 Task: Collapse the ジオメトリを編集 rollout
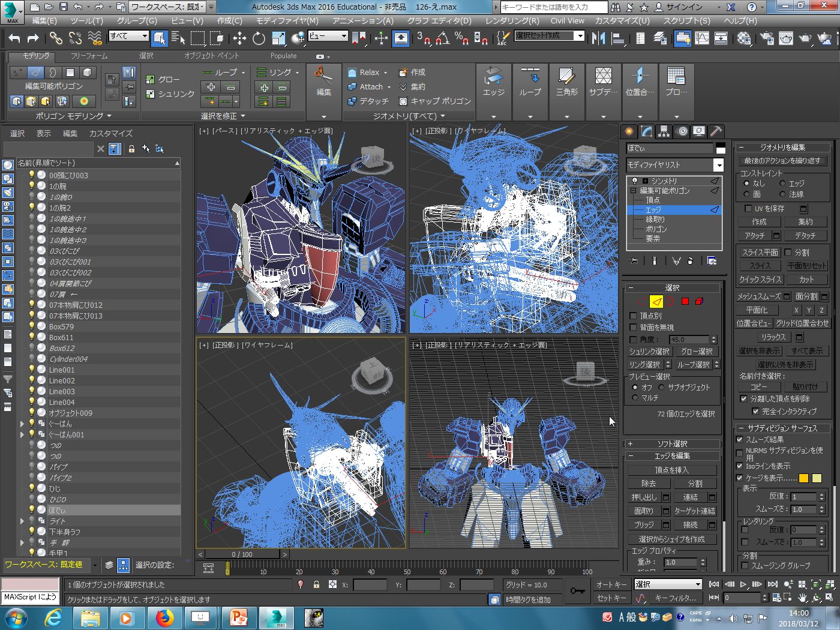point(782,147)
